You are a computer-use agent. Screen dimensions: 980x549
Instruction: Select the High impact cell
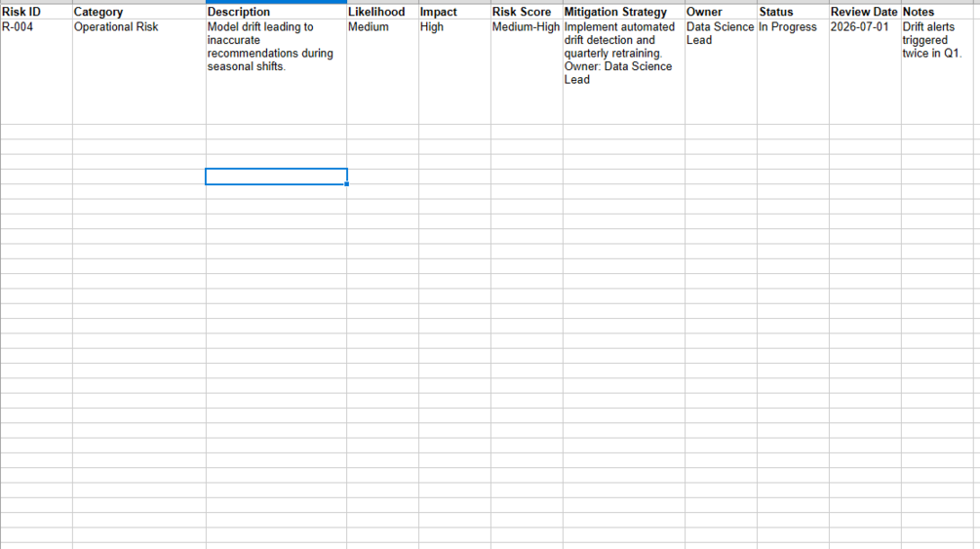(454, 72)
